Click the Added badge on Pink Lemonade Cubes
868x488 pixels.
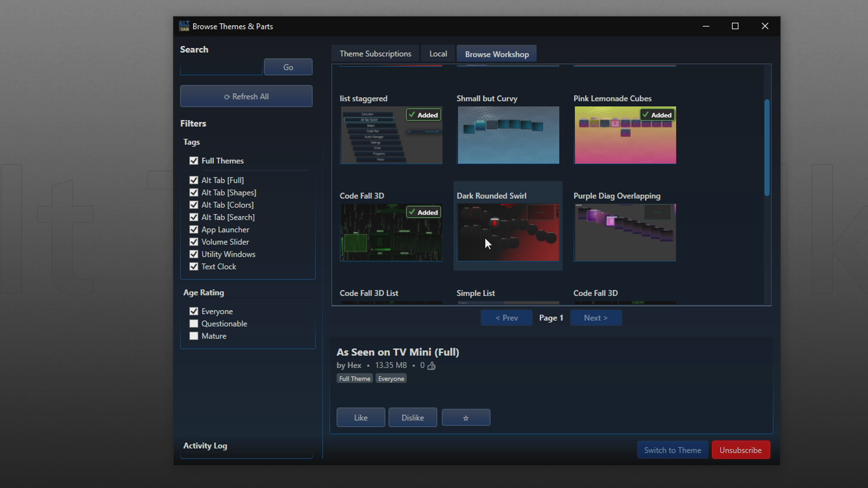coord(657,114)
